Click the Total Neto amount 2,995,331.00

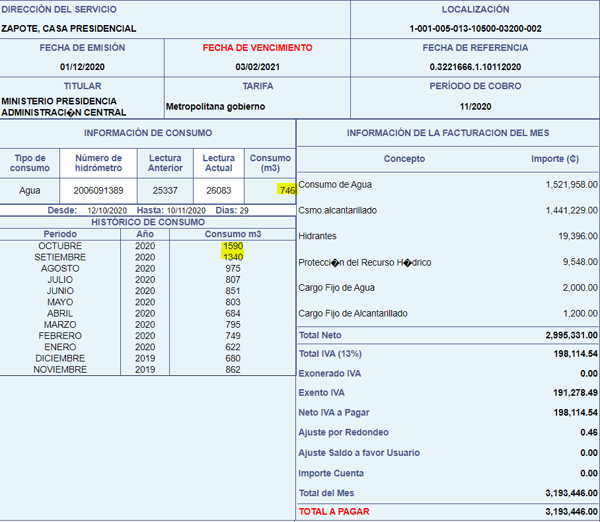point(571,335)
